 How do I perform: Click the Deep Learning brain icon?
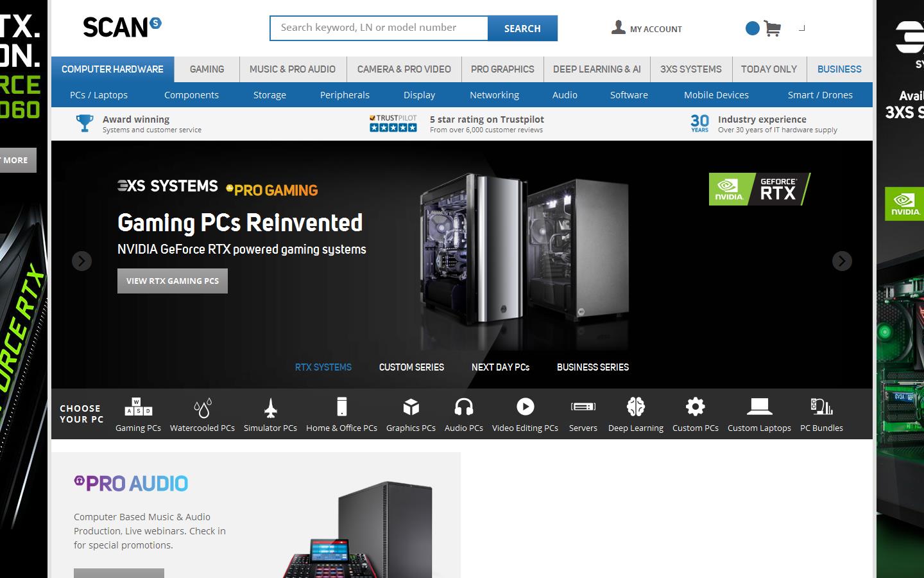point(635,407)
